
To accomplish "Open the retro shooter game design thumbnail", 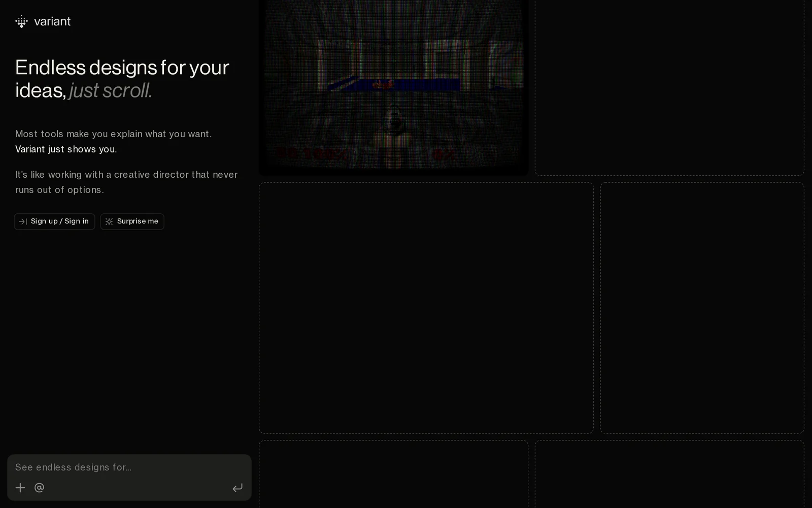I will 393,86.
